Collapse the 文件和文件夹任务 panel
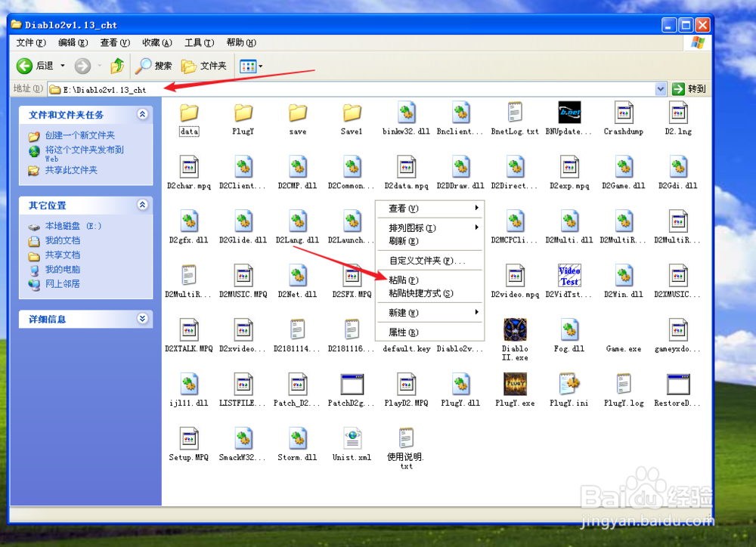The image size is (756, 547). (142, 114)
